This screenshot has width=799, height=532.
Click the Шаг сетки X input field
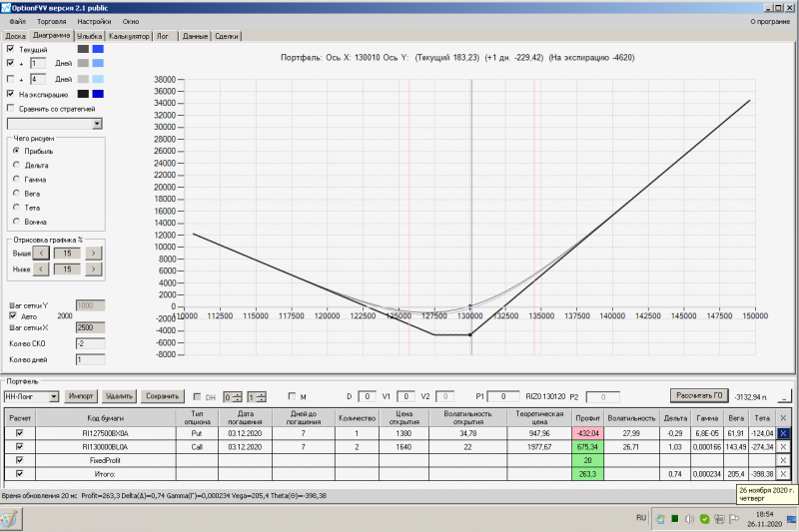(x=90, y=327)
